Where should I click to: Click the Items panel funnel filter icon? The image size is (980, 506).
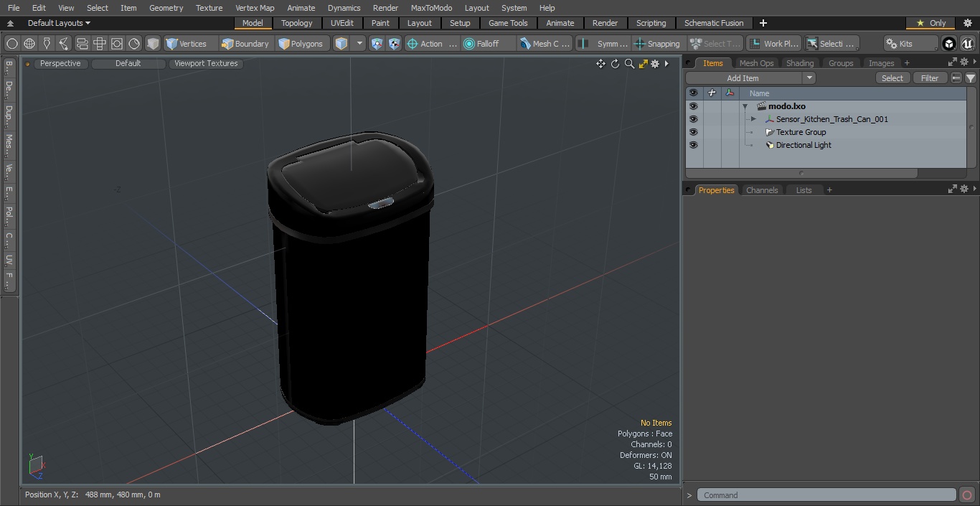[x=971, y=78]
